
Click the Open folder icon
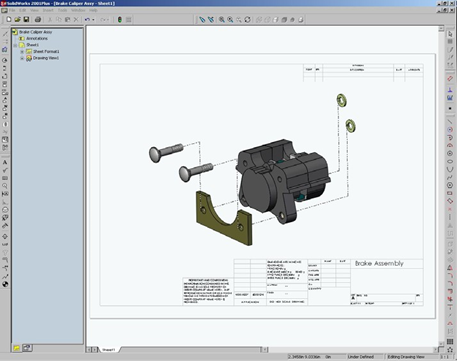tap(17, 20)
